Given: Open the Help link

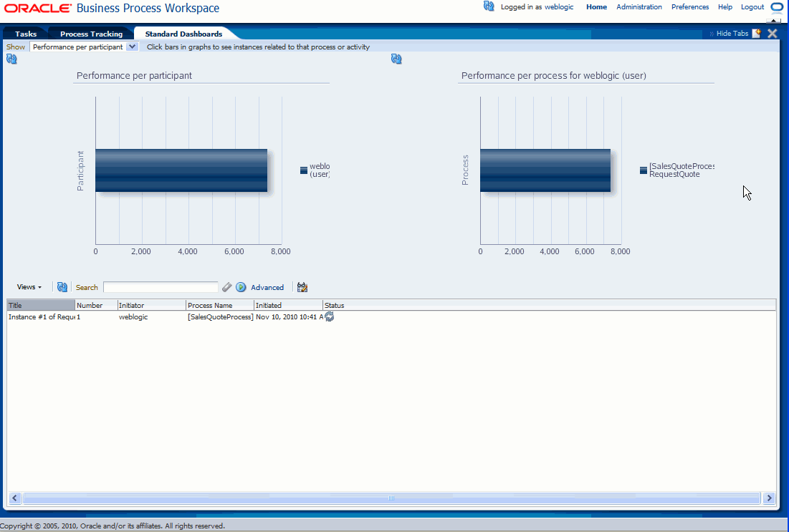Looking at the screenshot, I should [725, 7].
